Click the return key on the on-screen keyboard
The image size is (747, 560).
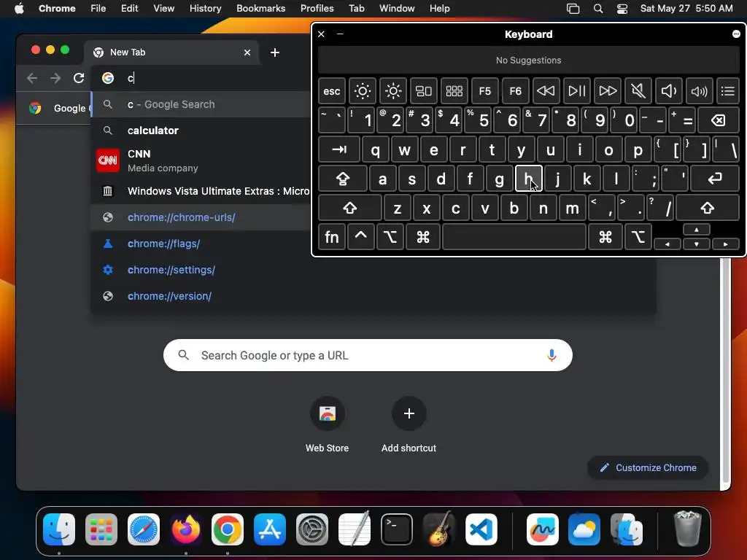(x=715, y=179)
